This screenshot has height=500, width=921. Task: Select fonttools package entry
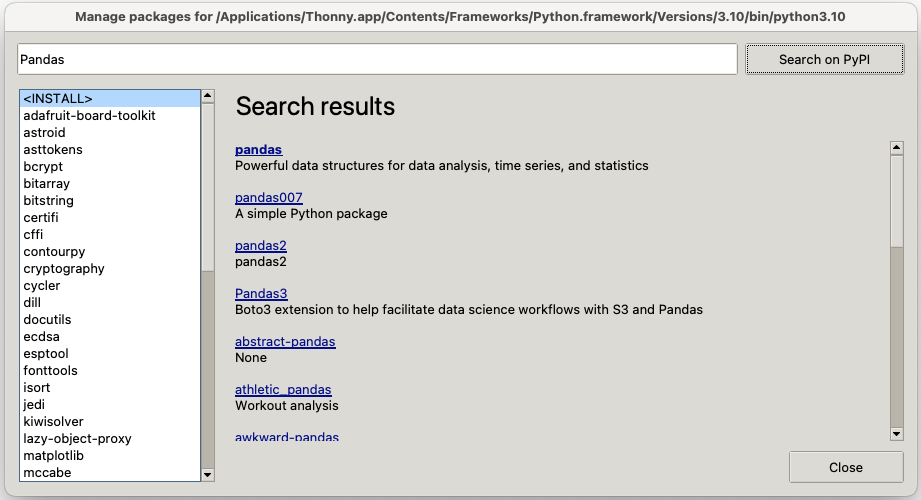coord(110,371)
